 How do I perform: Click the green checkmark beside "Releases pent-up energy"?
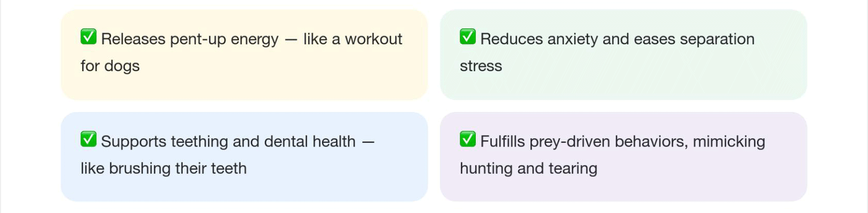point(88,37)
